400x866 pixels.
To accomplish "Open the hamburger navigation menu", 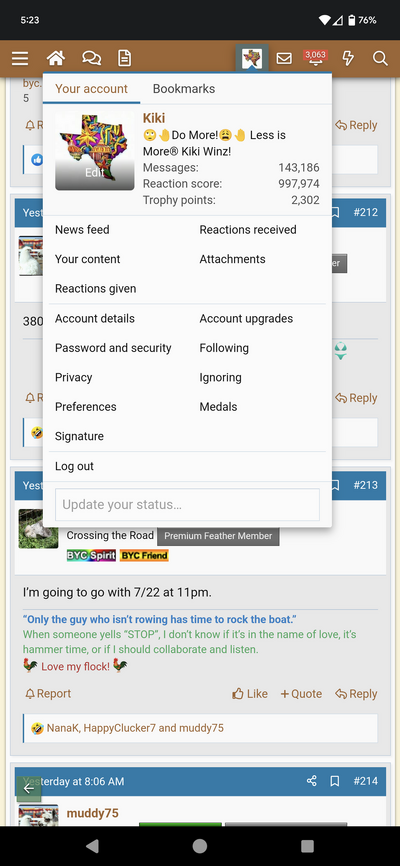I will 20,58.
